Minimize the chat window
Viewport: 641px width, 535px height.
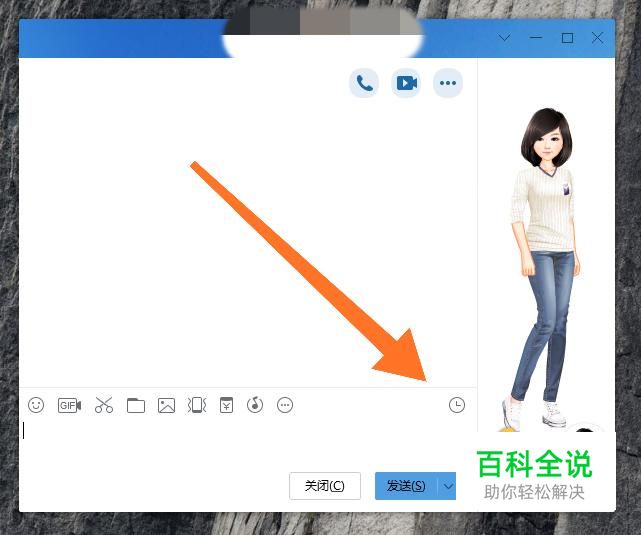536,38
